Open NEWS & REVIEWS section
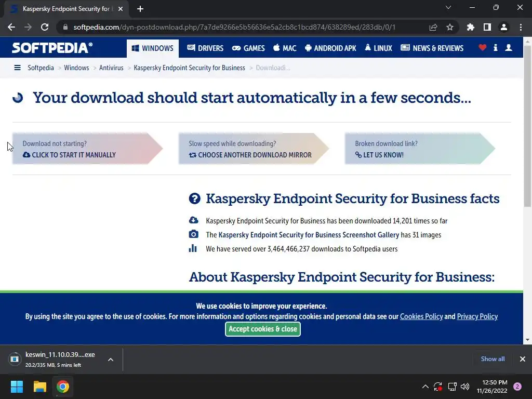Screen dimensions: 532x399 pyautogui.click(x=432, y=48)
